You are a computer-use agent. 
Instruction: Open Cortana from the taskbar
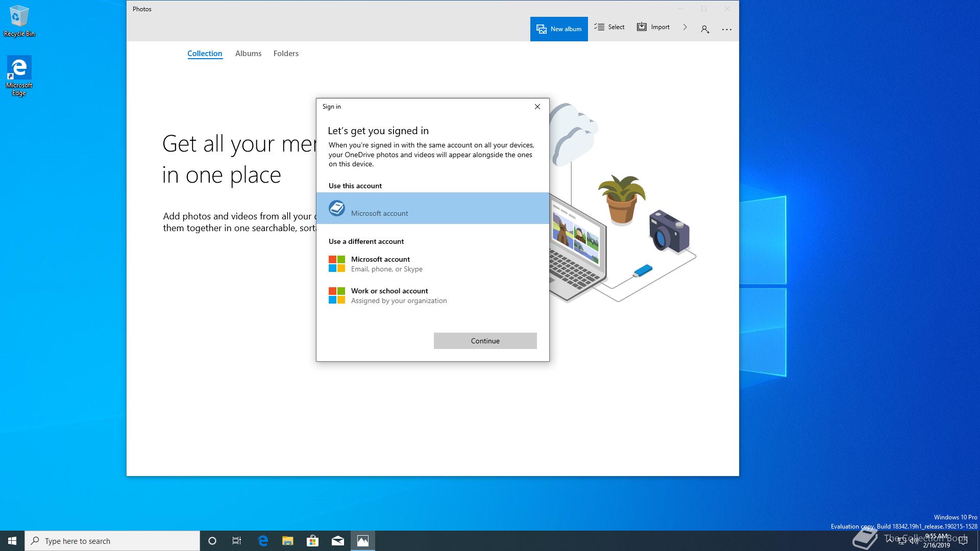pos(212,541)
